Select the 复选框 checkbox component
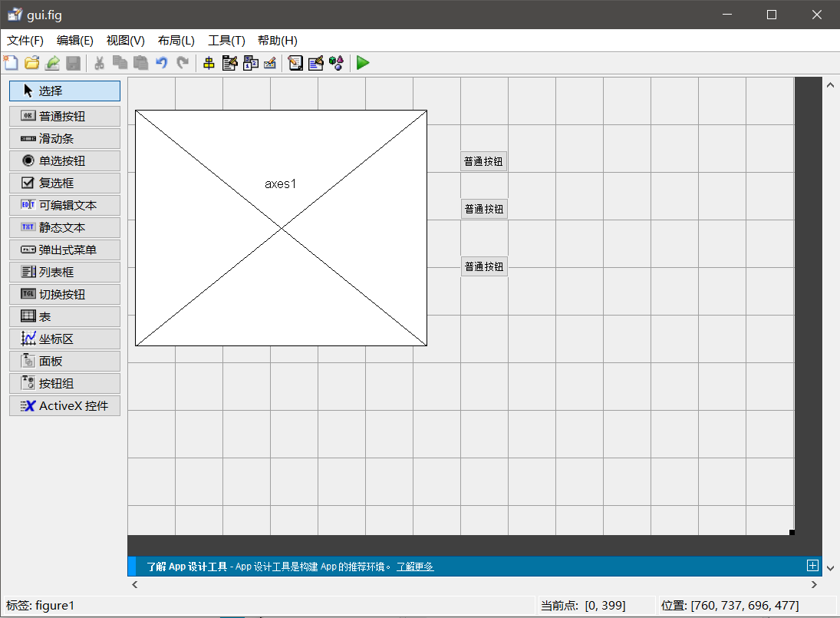Screen dimensions: 840x618 click(64, 183)
